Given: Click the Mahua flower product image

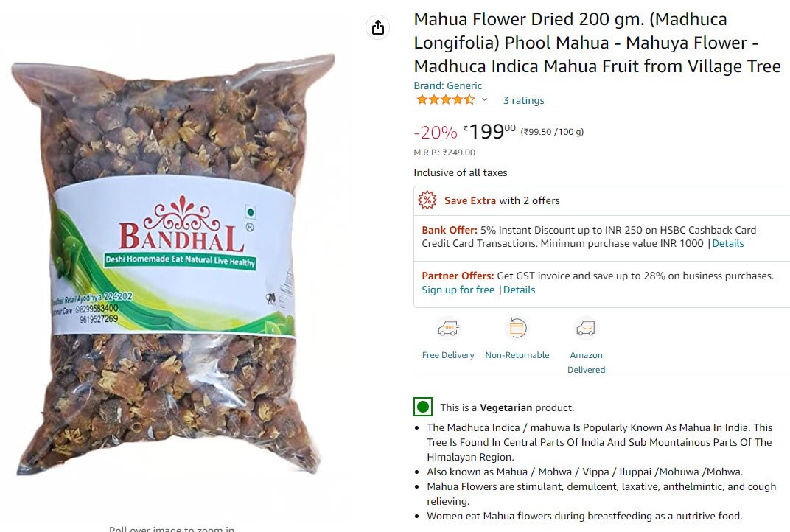Looking at the screenshot, I should click(x=171, y=265).
